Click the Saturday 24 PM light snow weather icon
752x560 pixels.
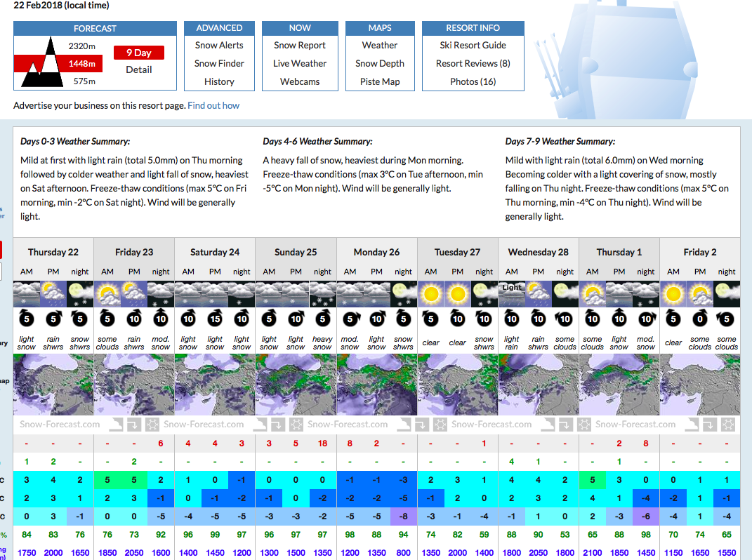click(215, 294)
